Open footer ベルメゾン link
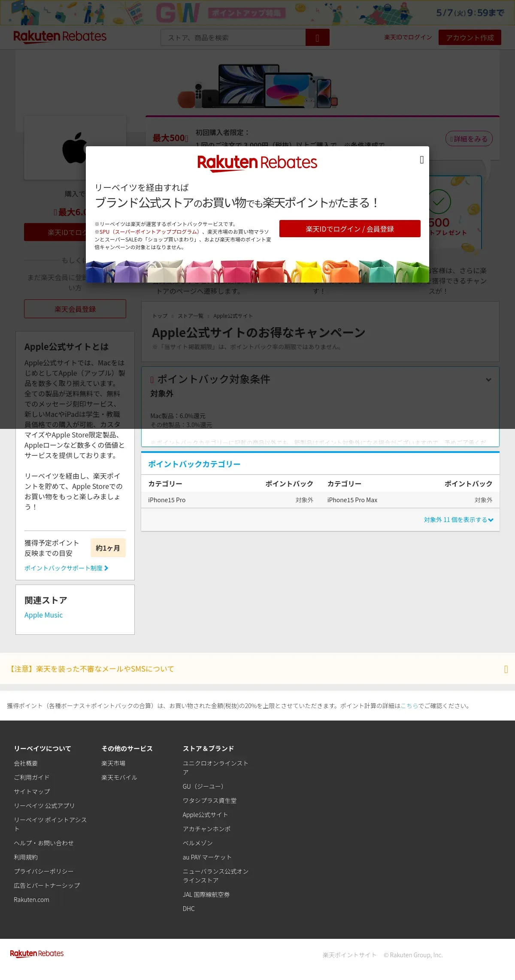 pyautogui.click(x=198, y=843)
